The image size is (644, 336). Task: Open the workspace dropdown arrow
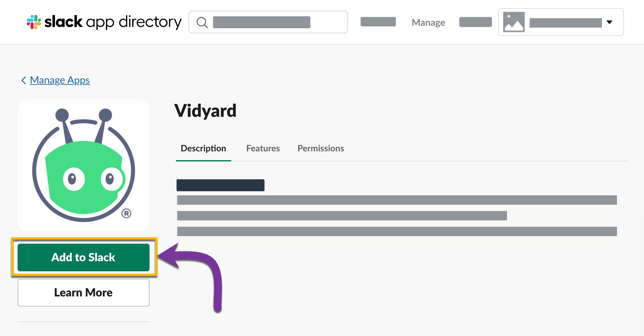(609, 22)
